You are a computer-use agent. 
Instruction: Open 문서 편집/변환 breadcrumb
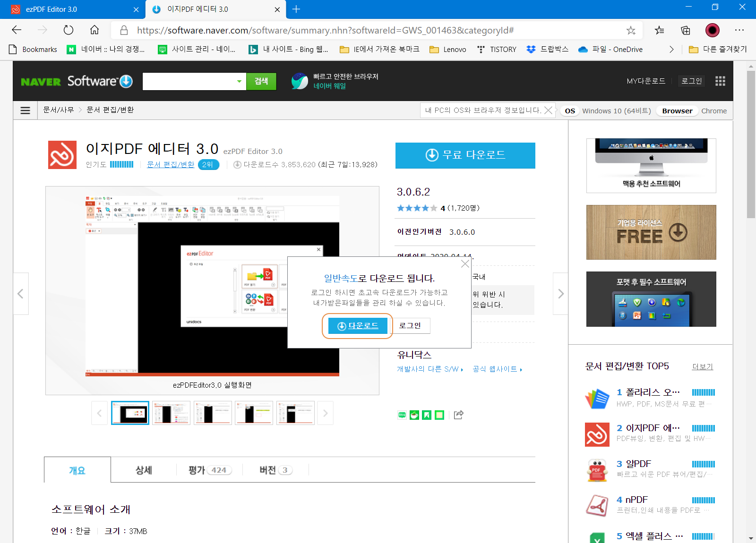pyautogui.click(x=110, y=110)
